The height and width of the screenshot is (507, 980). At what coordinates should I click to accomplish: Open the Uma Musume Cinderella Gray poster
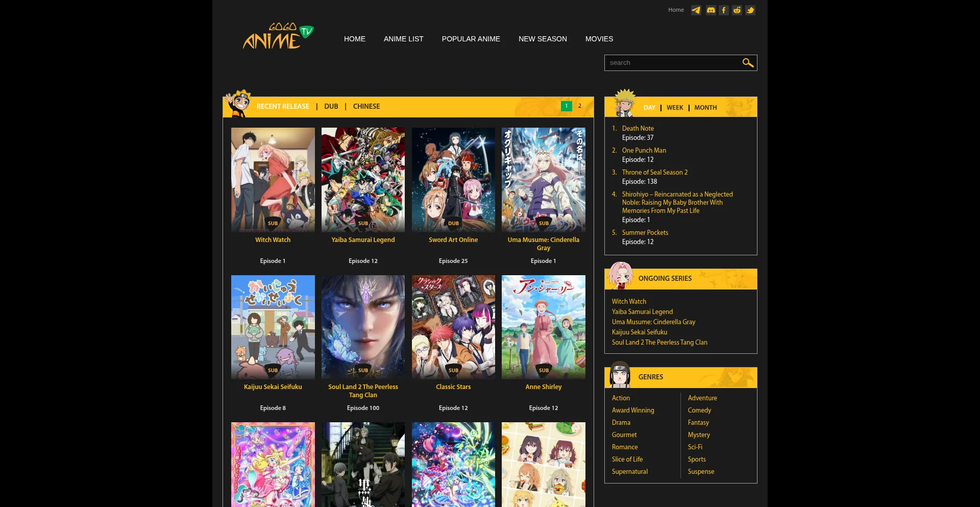(x=544, y=180)
